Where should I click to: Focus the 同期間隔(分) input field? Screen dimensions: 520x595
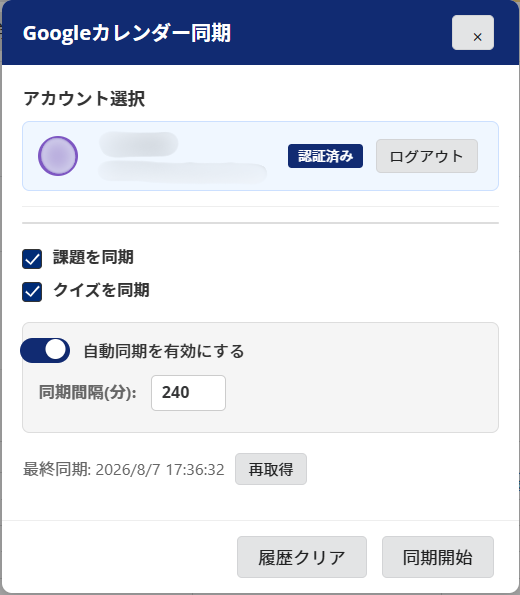(x=188, y=393)
